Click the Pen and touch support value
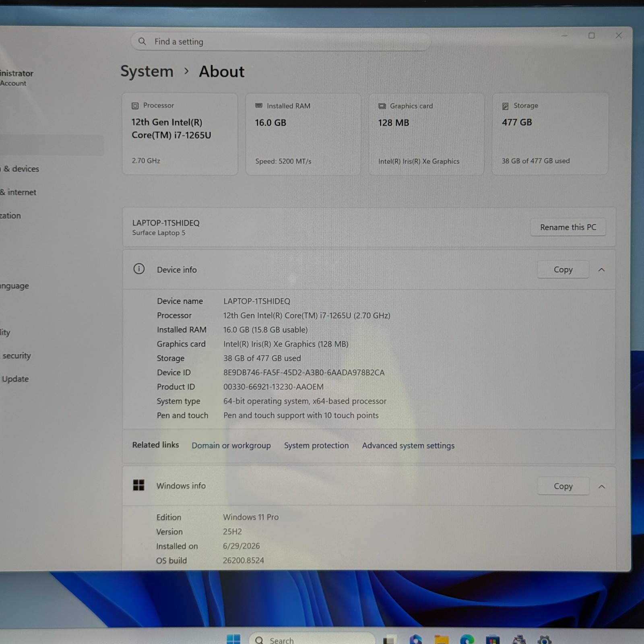This screenshot has height=644, width=644. pos(301,415)
